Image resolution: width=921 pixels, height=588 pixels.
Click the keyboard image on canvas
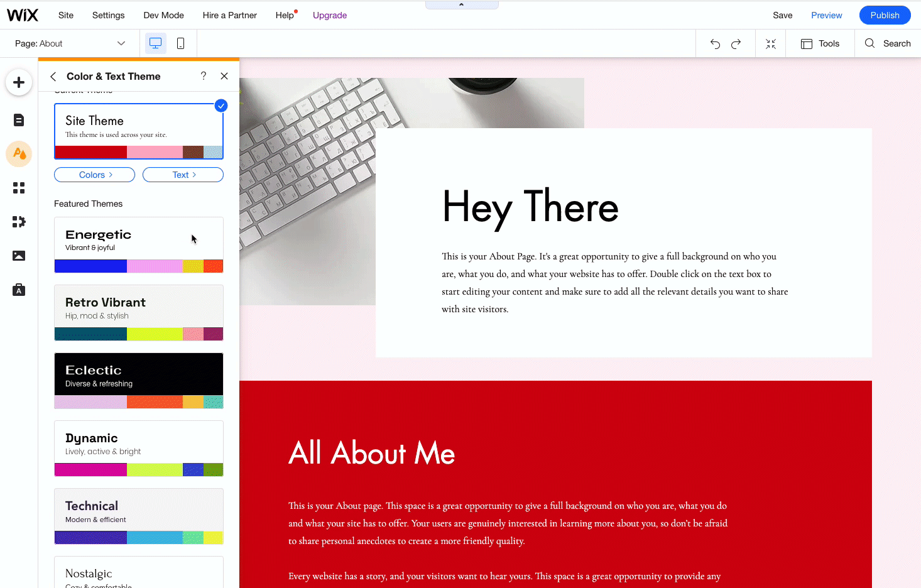[307, 192]
